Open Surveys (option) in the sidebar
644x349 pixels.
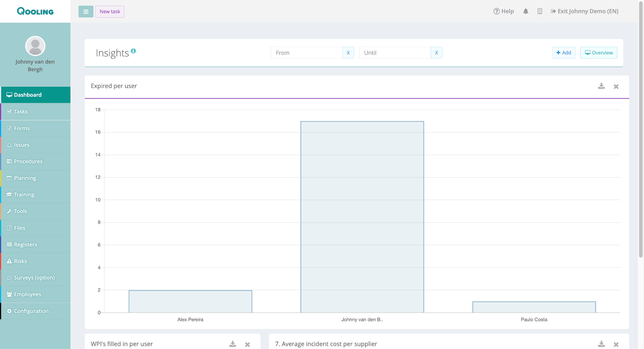pyautogui.click(x=35, y=278)
